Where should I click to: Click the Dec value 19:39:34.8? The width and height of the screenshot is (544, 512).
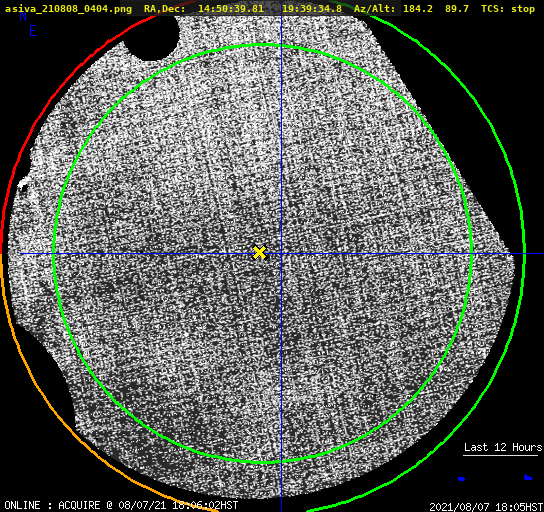(312, 9)
